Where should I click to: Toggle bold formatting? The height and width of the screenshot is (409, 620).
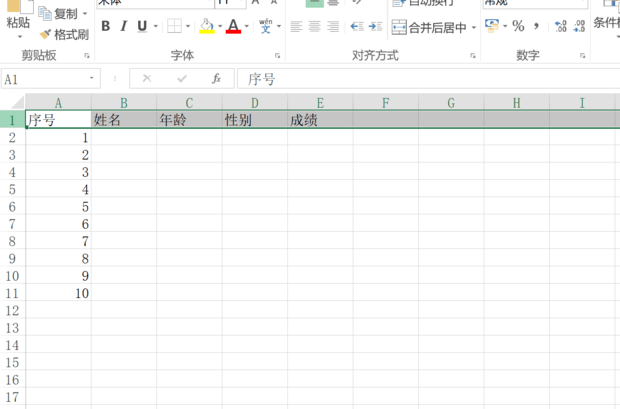(x=106, y=26)
